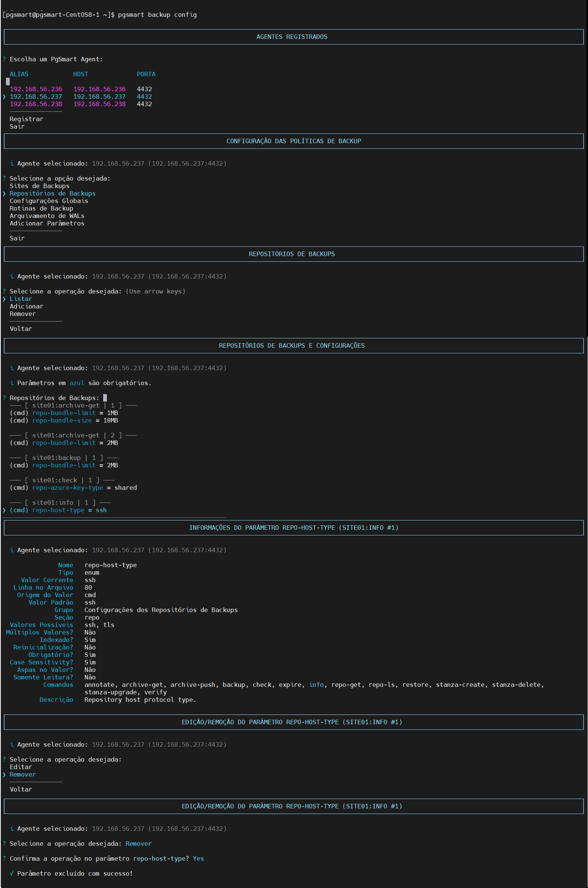The width and height of the screenshot is (588, 888).
Task: Click pgsmart backup config command text
Action: click(x=157, y=15)
